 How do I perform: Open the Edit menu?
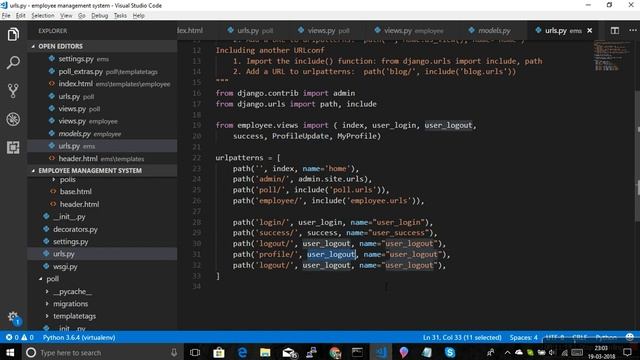click(20, 16)
